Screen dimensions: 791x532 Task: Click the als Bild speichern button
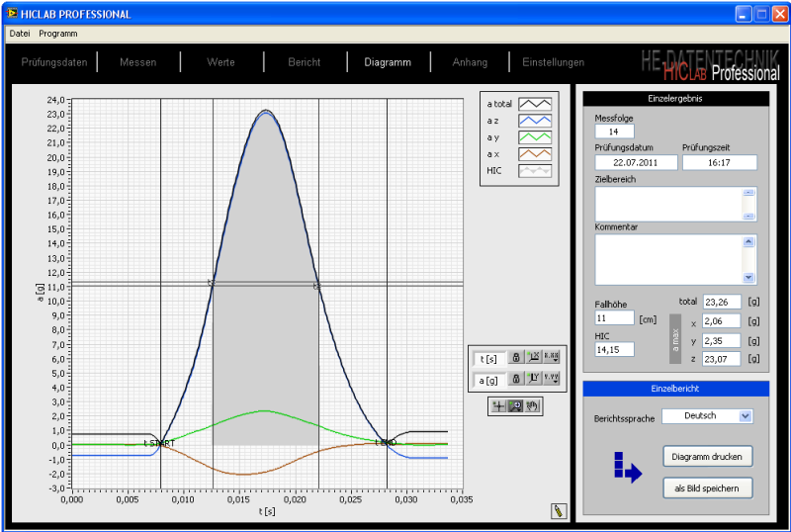click(707, 488)
